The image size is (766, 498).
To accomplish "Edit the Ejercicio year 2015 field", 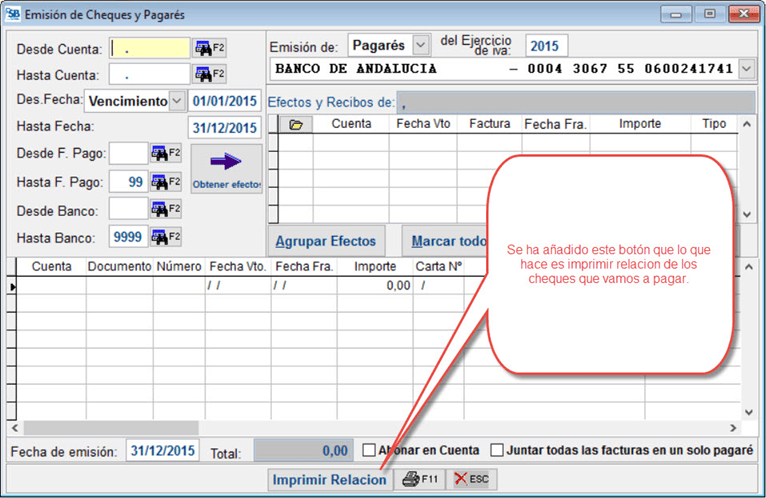I will point(546,46).
